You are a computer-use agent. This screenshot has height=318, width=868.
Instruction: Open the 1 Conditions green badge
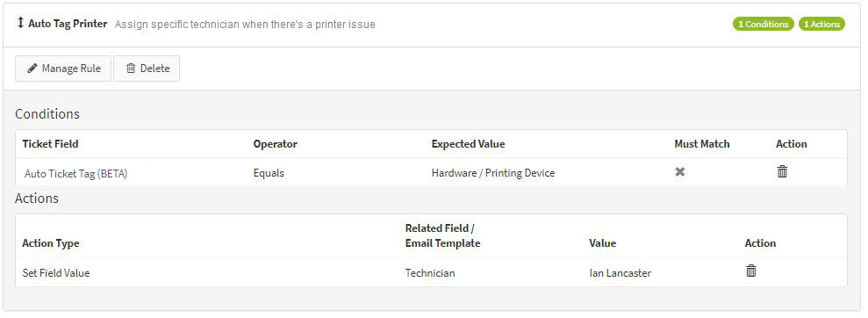tap(764, 24)
